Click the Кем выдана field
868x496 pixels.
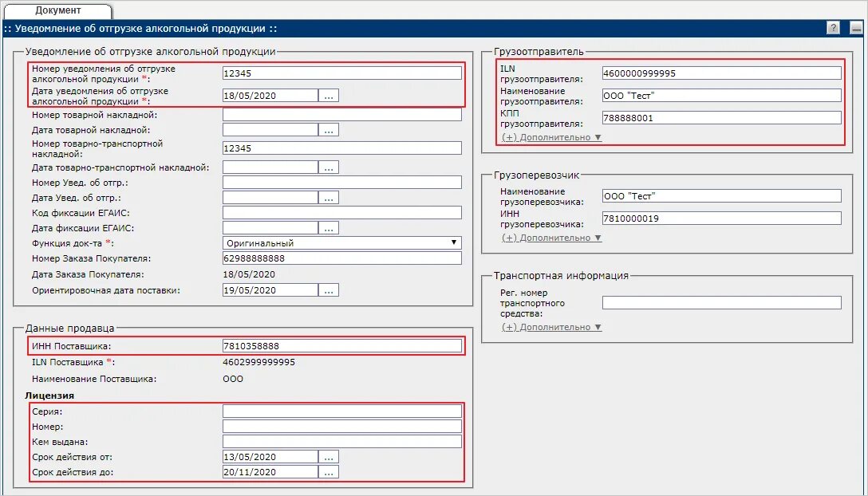coord(342,441)
